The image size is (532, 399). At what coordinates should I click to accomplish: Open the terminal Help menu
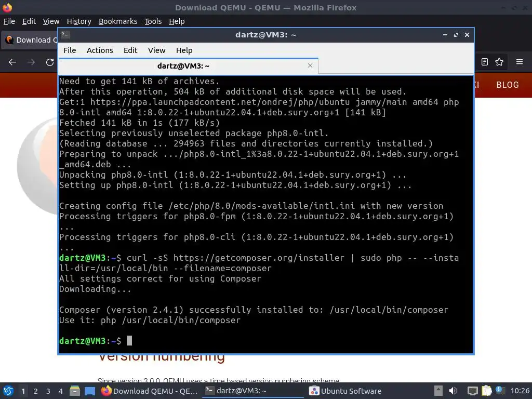[x=184, y=50]
